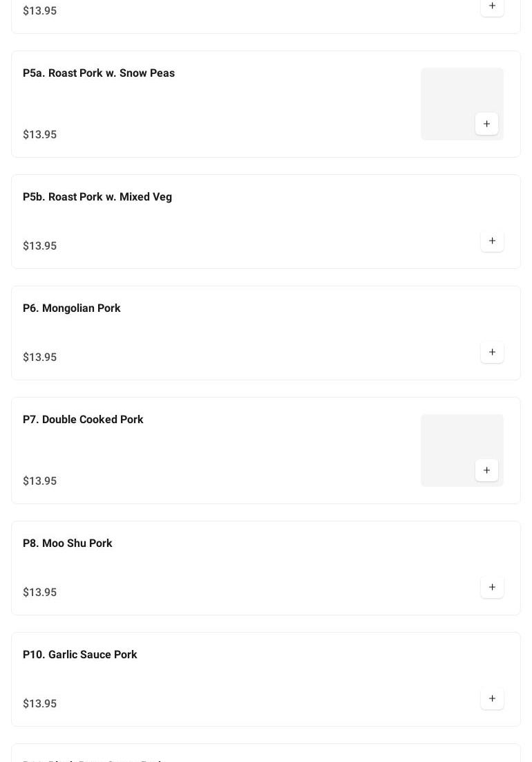Select the P6. Mongolian Pork title
This screenshot has height=762, width=532.
[x=72, y=308]
